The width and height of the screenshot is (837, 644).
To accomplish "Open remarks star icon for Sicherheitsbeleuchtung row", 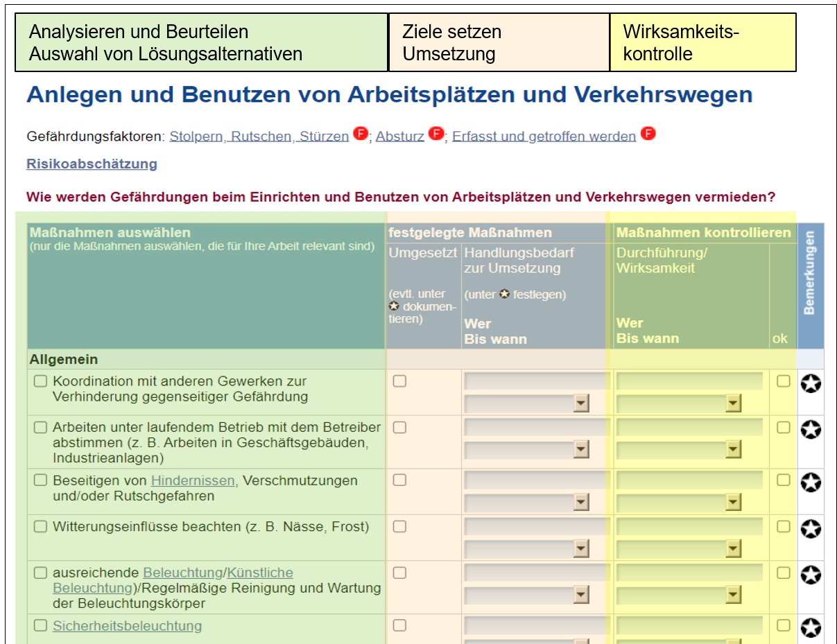I will [811, 628].
